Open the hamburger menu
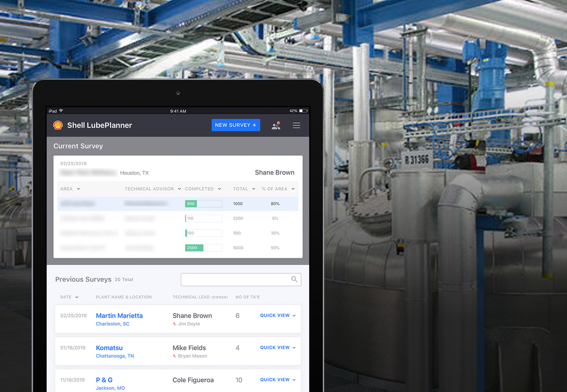The height and width of the screenshot is (392, 567). point(296,125)
